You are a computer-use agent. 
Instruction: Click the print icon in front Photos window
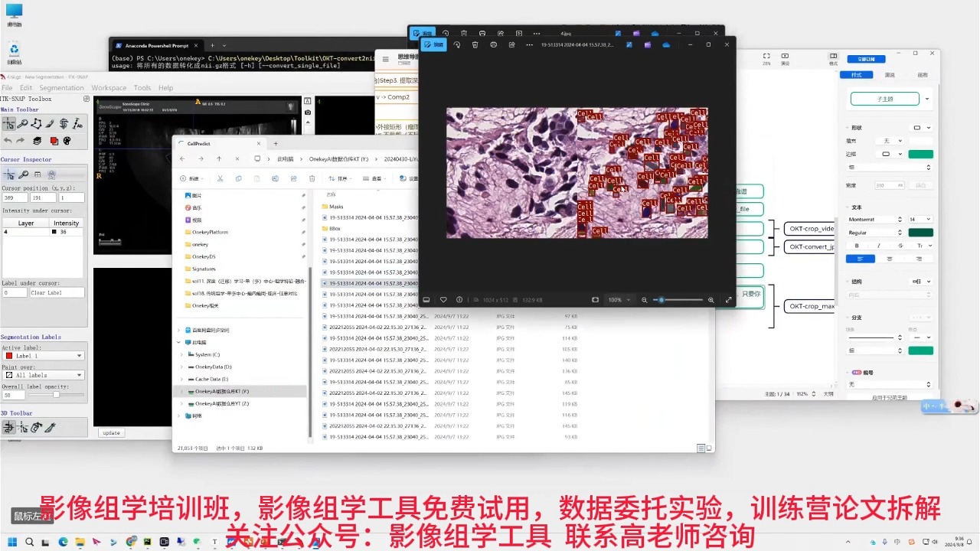coord(493,45)
